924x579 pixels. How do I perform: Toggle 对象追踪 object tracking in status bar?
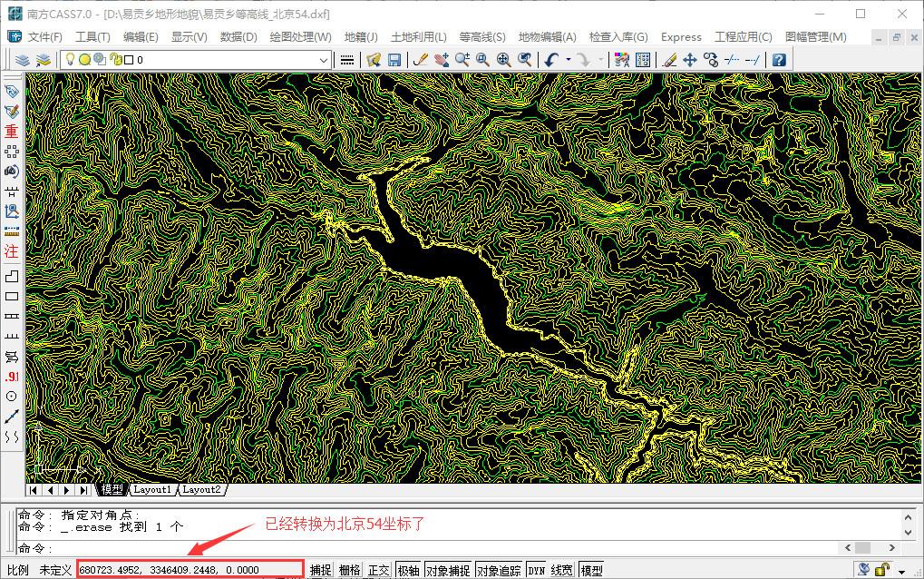pyautogui.click(x=499, y=570)
